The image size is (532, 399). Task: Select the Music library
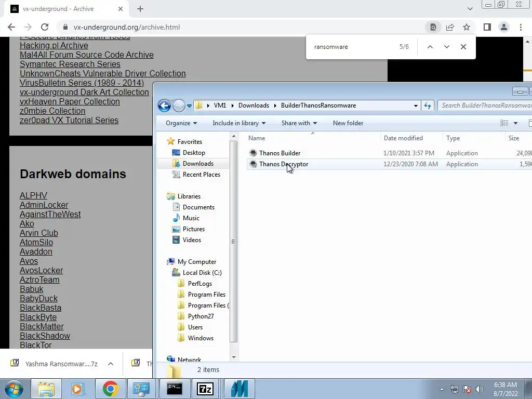(x=191, y=218)
